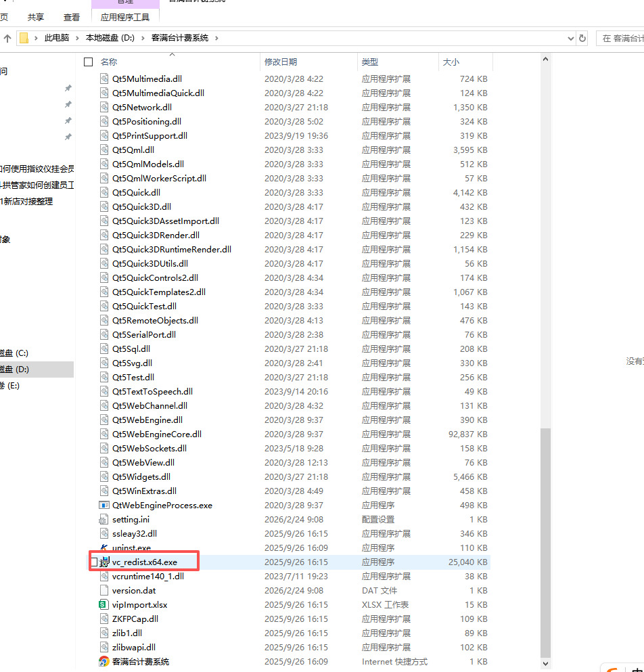Sort files by 大小 column header
This screenshot has height=672, width=644.
pyautogui.click(x=451, y=62)
